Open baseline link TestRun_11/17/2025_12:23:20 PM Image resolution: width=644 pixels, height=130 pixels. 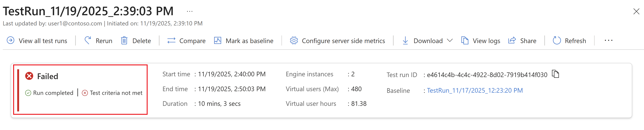click(x=475, y=90)
